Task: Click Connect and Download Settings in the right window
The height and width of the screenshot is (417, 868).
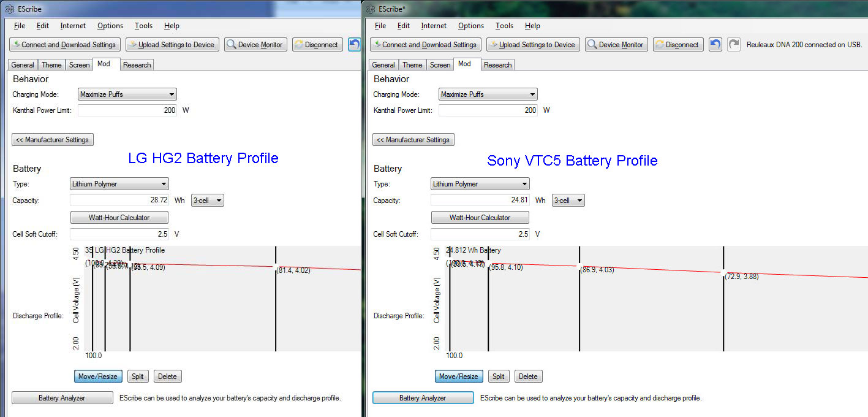Action: point(425,44)
